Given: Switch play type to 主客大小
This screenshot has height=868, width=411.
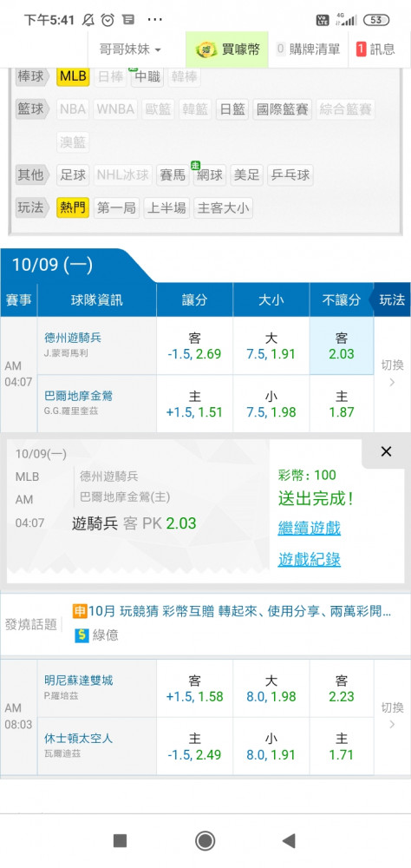Looking at the screenshot, I should point(224,208).
